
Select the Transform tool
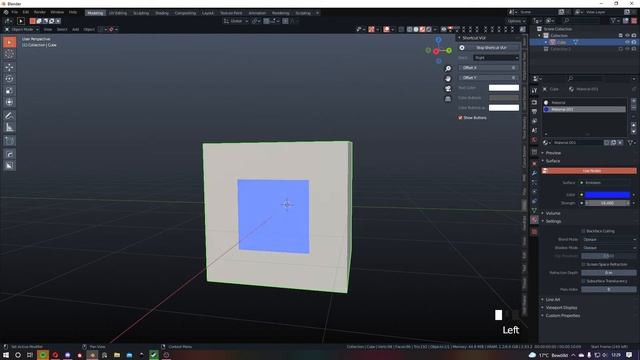[9, 102]
